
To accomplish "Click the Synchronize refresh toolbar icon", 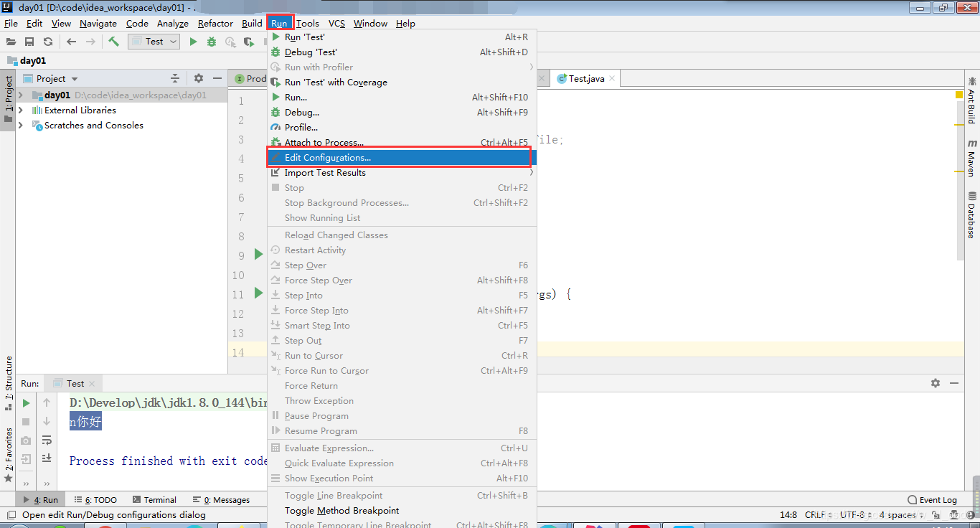I will click(48, 42).
